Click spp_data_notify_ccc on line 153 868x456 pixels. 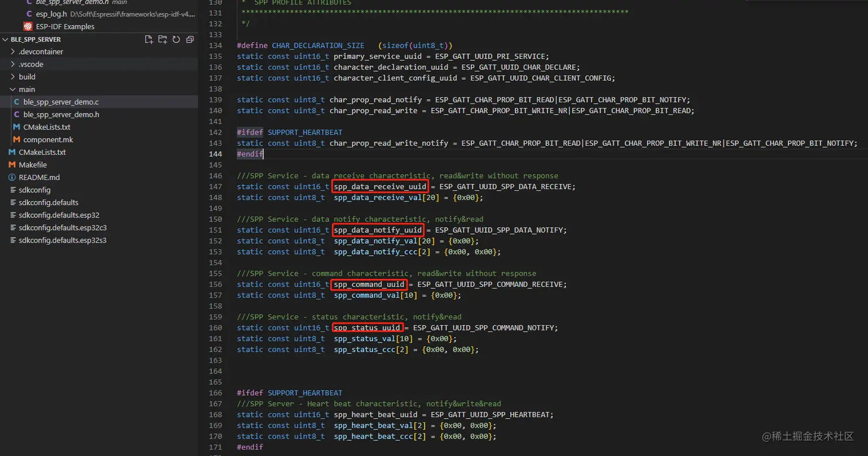[x=375, y=252]
